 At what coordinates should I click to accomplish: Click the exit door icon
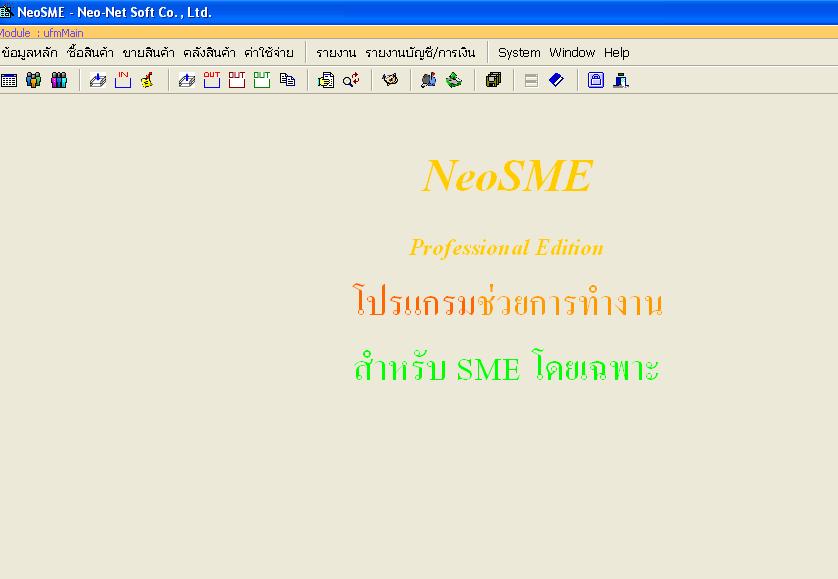(x=620, y=80)
